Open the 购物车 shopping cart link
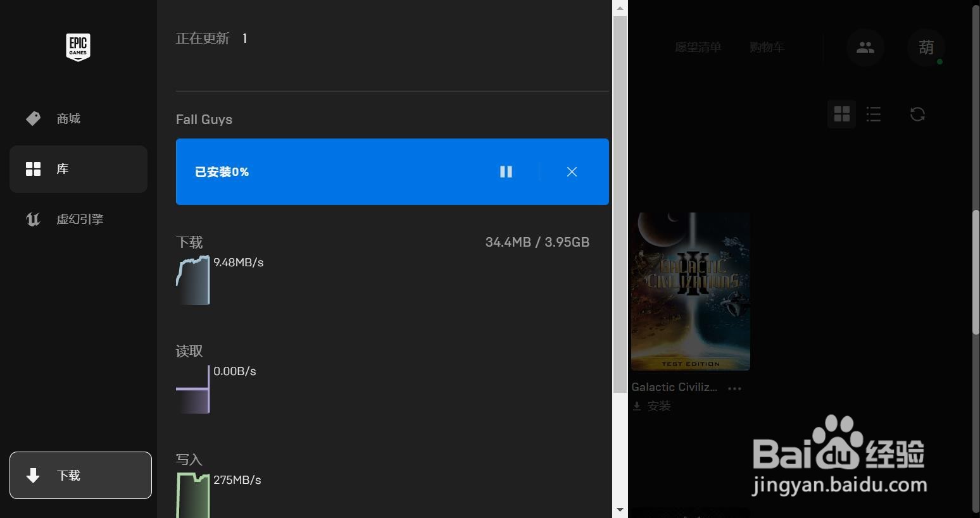The height and width of the screenshot is (518, 980). (767, 47)
